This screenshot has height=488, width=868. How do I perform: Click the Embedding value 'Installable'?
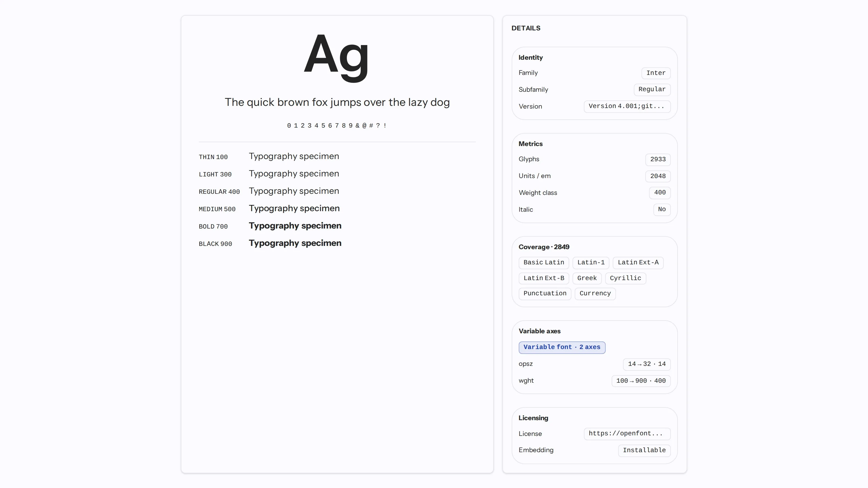pyautogui.click(x=644, y=451)
